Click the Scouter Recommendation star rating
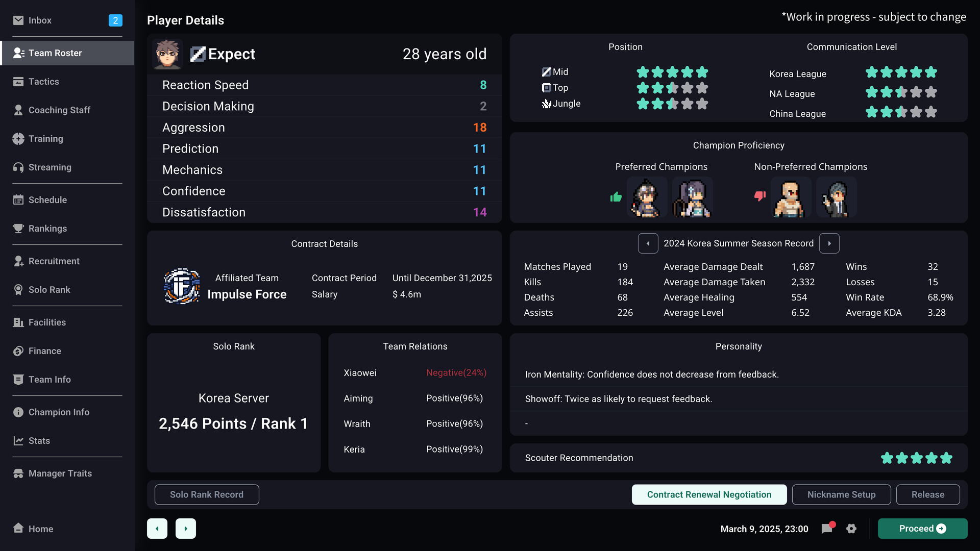 916,458
